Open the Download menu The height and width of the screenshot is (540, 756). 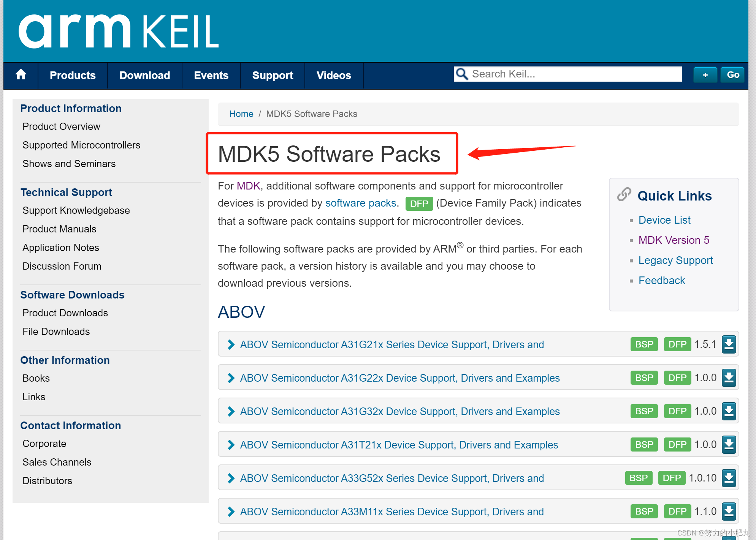point(145,75)
